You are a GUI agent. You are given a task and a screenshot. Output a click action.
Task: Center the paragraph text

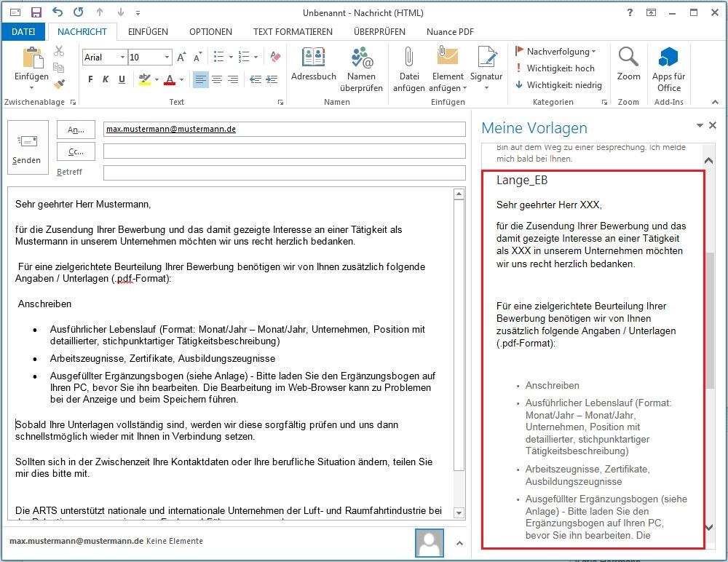pos(217,79)
